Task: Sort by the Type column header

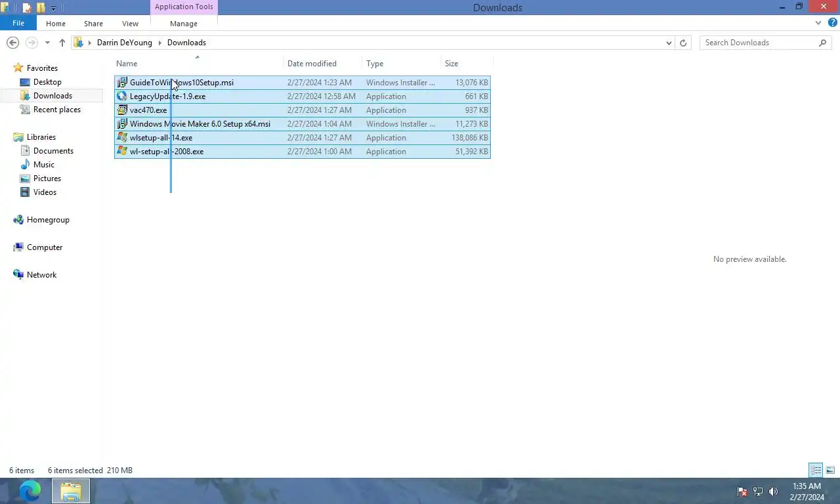Action: click(402, 64)
